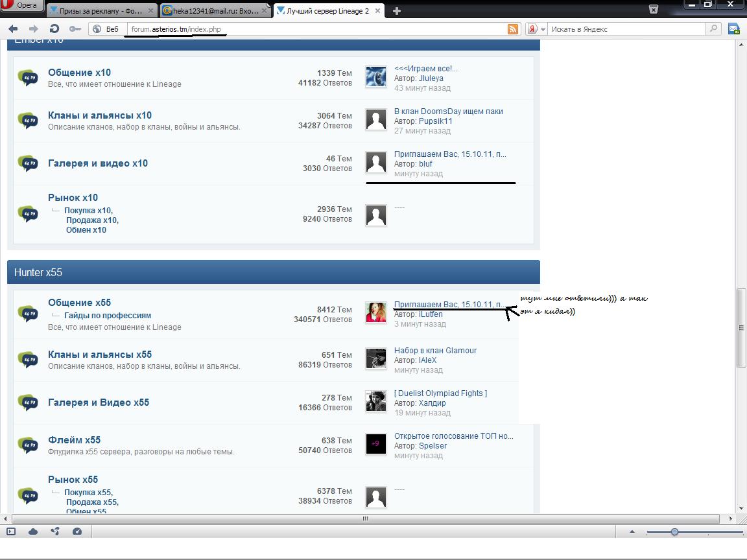Select the 'Лучший сервер Lineage 2' tab
This screenshot has height=560, width=747.
click(329, 10)
